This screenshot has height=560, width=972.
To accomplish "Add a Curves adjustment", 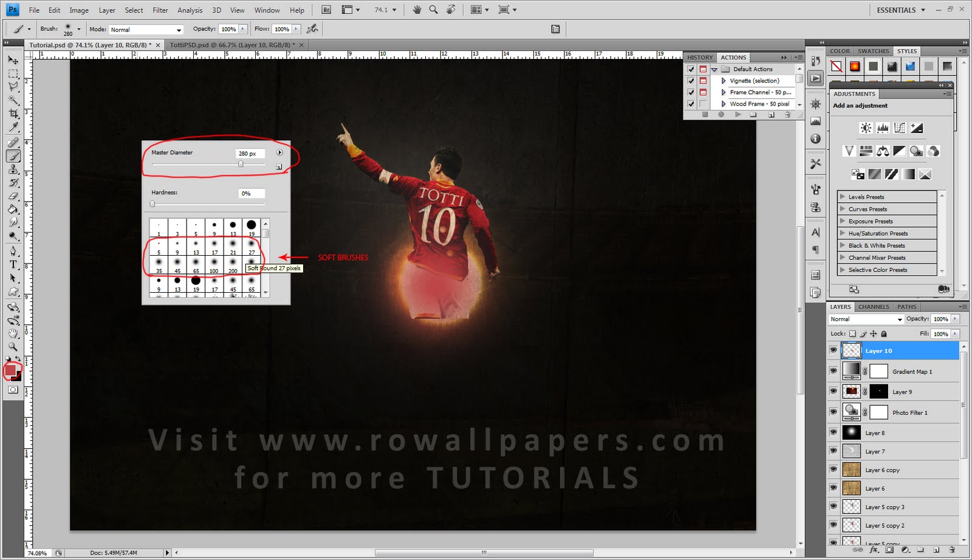I will [900, 128].
